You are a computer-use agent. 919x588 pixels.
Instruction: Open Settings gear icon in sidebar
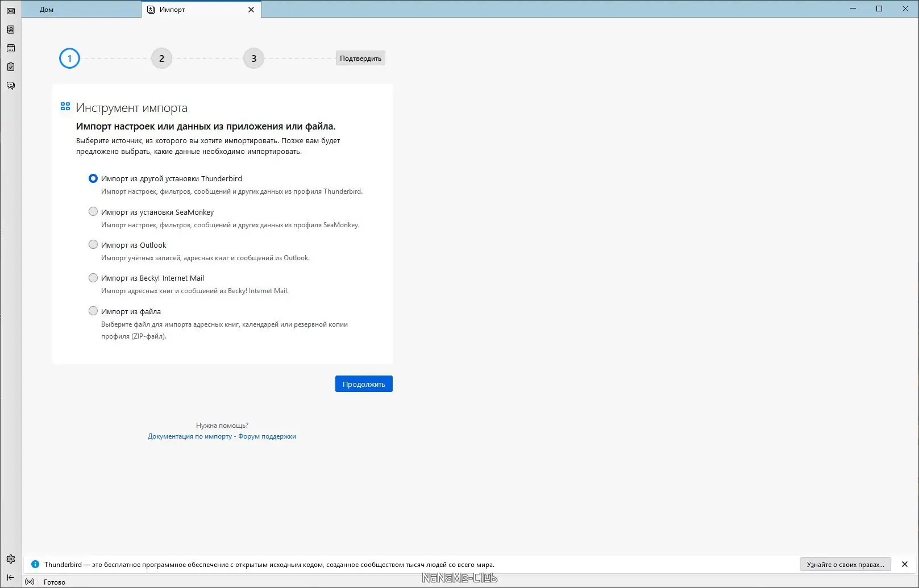(x=11, y=559)
